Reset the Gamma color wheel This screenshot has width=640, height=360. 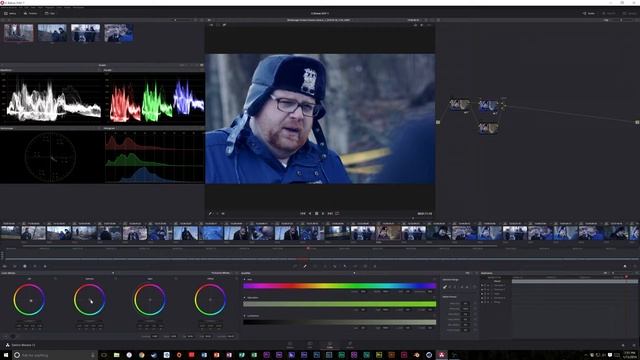click(116, 279)
